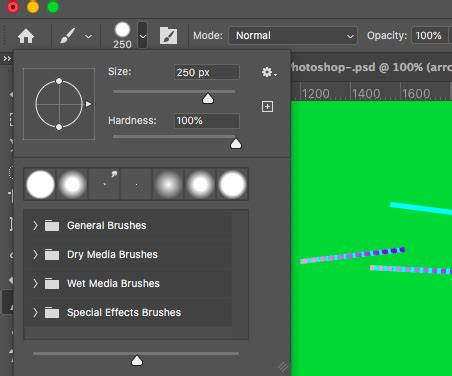Screen dimensions: 452x376
Task: Select the sixth soft round brush thumbnail
Action: point(200,184)
